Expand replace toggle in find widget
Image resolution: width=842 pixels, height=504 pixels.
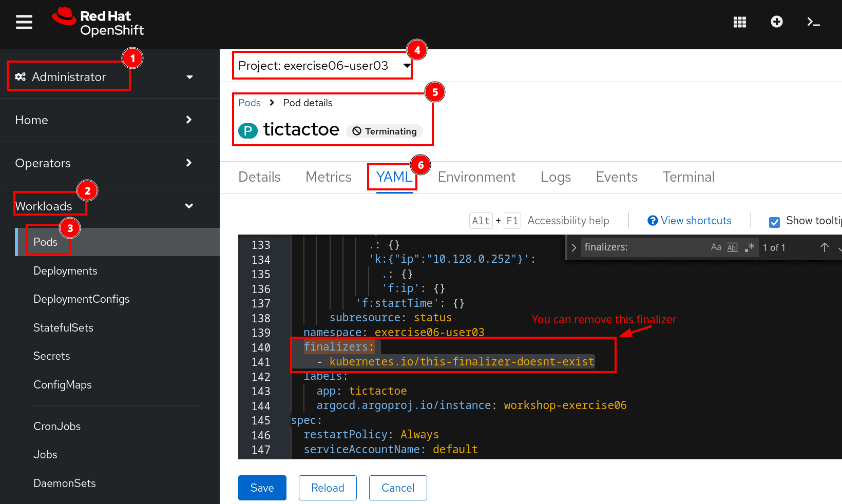pos(573,247)
